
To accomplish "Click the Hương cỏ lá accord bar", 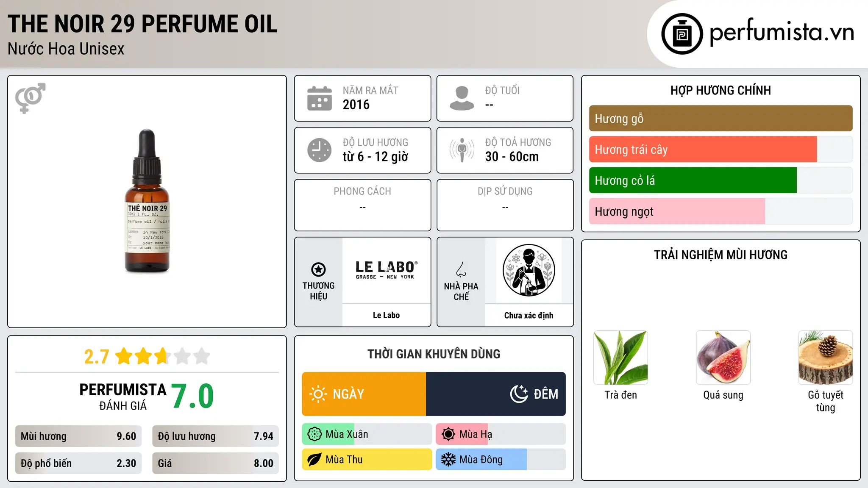I will (x=721, y=180).
